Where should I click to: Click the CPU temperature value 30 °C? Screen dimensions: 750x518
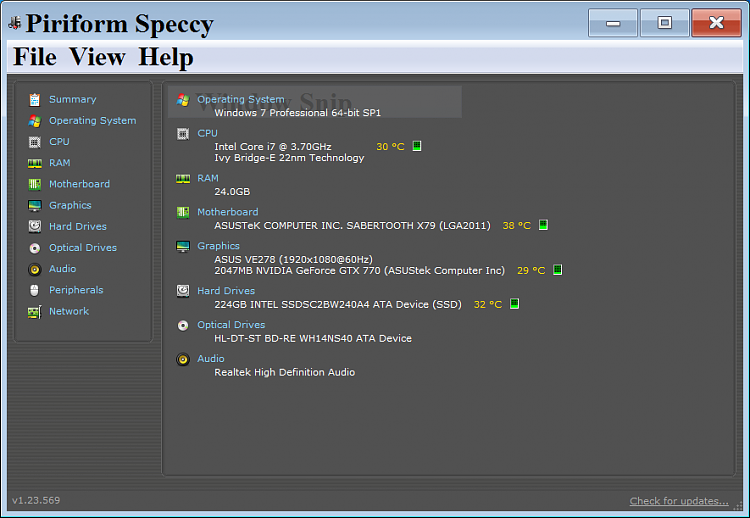click(390, 147)
